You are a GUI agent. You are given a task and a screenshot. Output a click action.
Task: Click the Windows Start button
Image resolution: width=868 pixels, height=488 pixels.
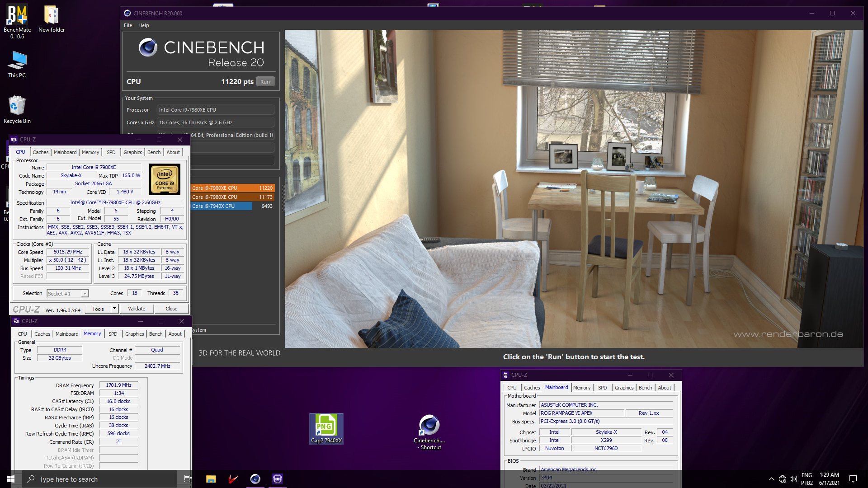point(11,479)
